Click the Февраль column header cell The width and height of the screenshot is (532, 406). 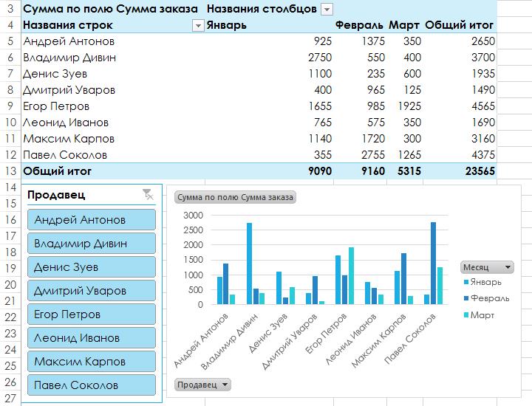(x=360, y=25)
